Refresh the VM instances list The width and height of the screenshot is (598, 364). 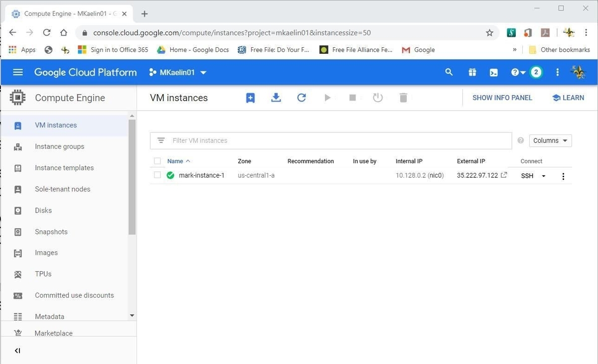click(301, 98)
